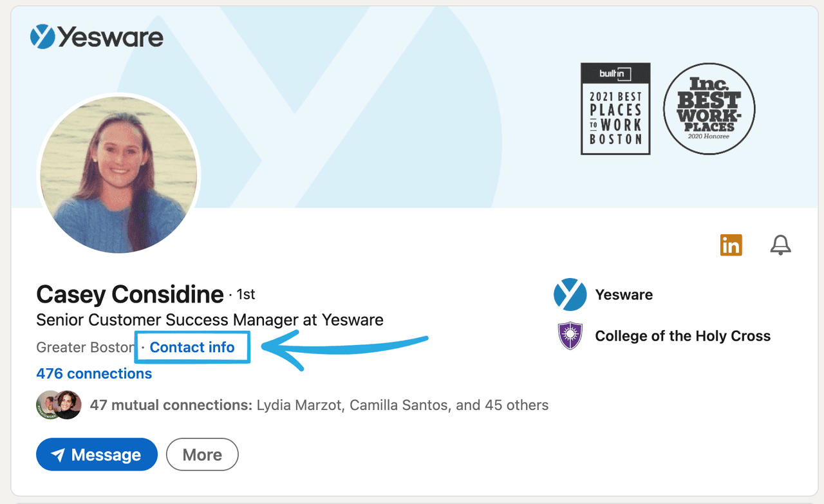This screenshot has width=824, height=504.
Task: Click the Senior Customer Success Manager headline
Action: coord(210,320)
